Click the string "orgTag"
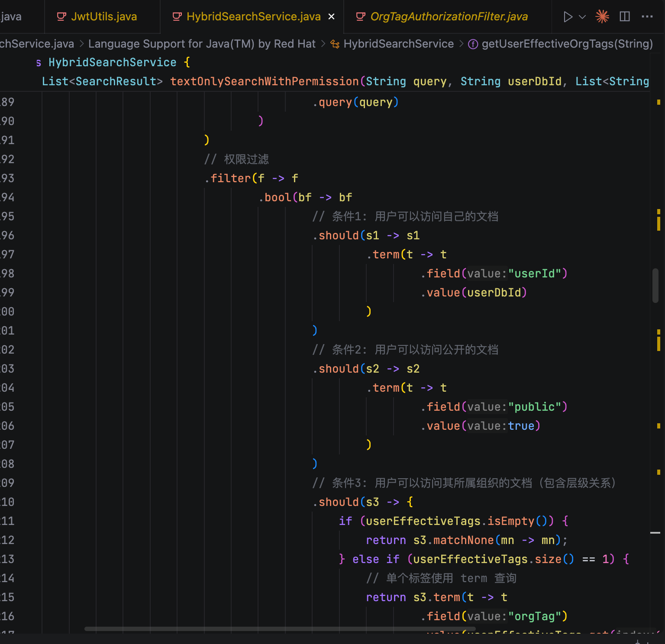Screen dimensions: 665x644 (x=535, y=616)
